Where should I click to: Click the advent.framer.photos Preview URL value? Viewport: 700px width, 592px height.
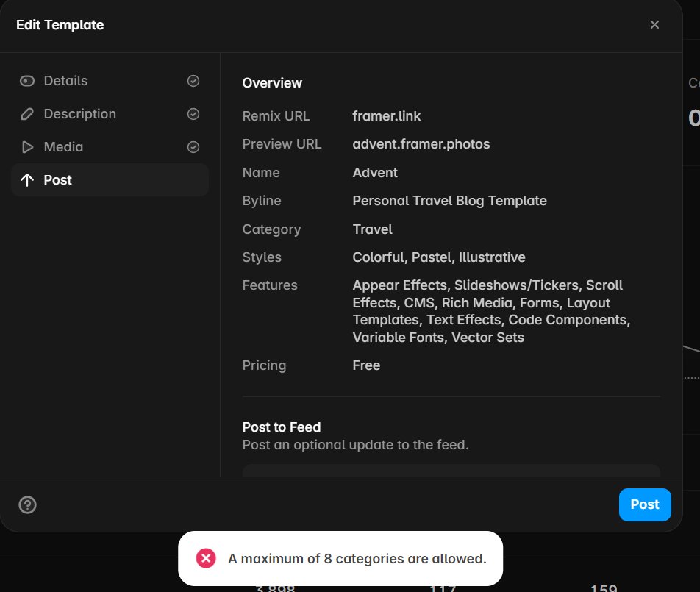(421, 144)
